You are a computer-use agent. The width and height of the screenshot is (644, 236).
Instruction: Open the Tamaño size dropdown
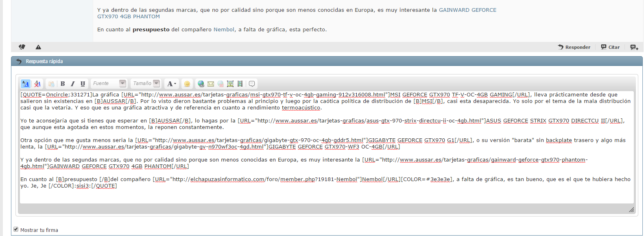point(146,83)
